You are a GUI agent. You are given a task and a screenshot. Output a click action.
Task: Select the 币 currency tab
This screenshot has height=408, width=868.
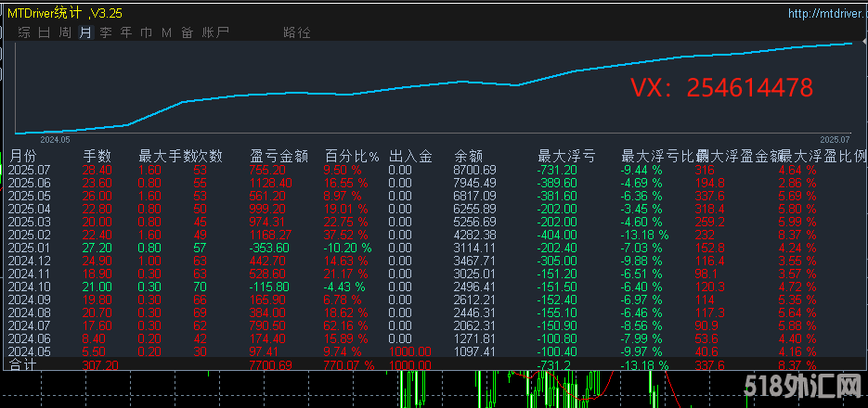(x=147, y=32)
